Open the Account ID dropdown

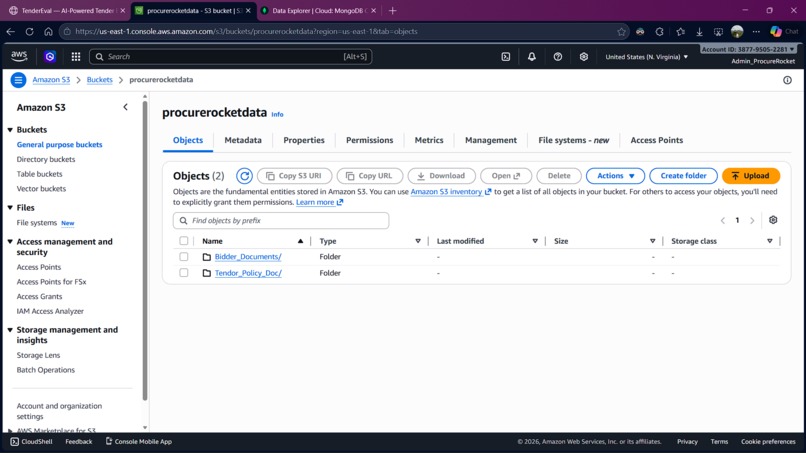(748, 49)
